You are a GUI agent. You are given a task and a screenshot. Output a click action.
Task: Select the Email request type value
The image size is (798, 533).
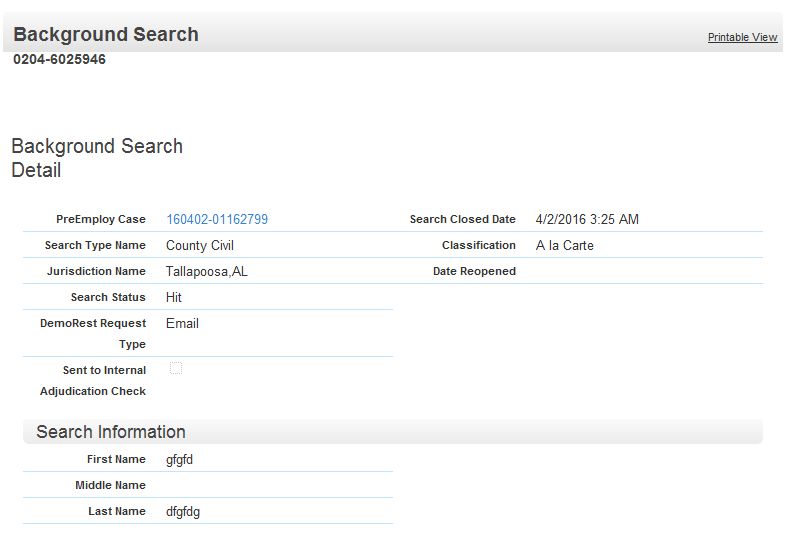click(x=182, y=323)
